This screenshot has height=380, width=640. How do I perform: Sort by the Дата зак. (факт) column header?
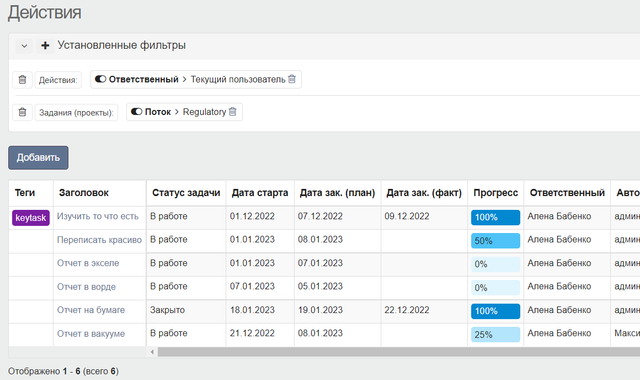click(424, 193)
